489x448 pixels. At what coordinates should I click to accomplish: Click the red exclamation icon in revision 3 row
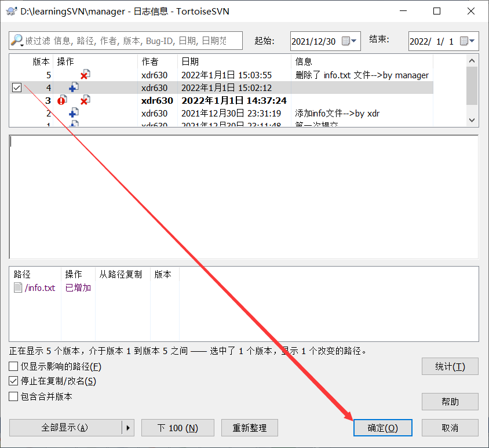pos(62,100)
